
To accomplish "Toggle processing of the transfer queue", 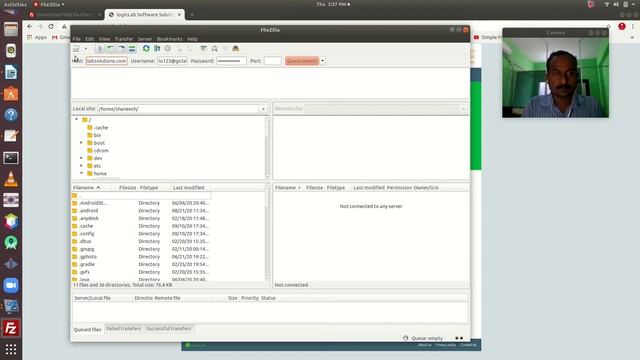I will [x=157, y=49].
